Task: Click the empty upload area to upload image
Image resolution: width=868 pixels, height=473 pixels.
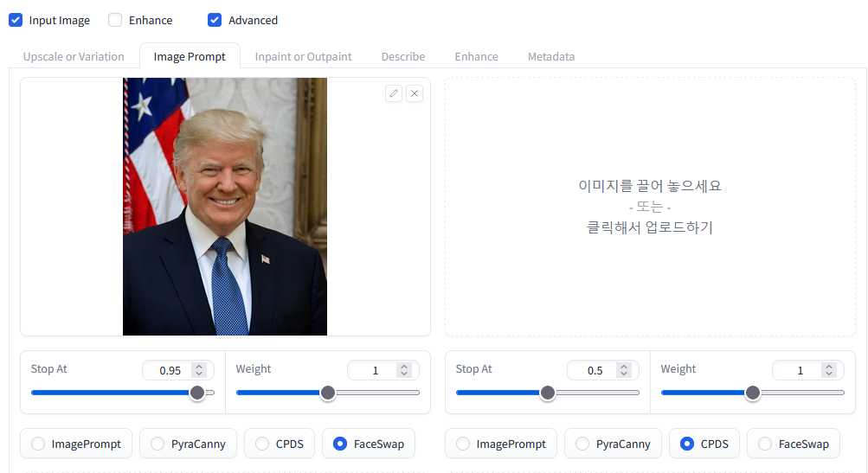Action: coord(651,207)
